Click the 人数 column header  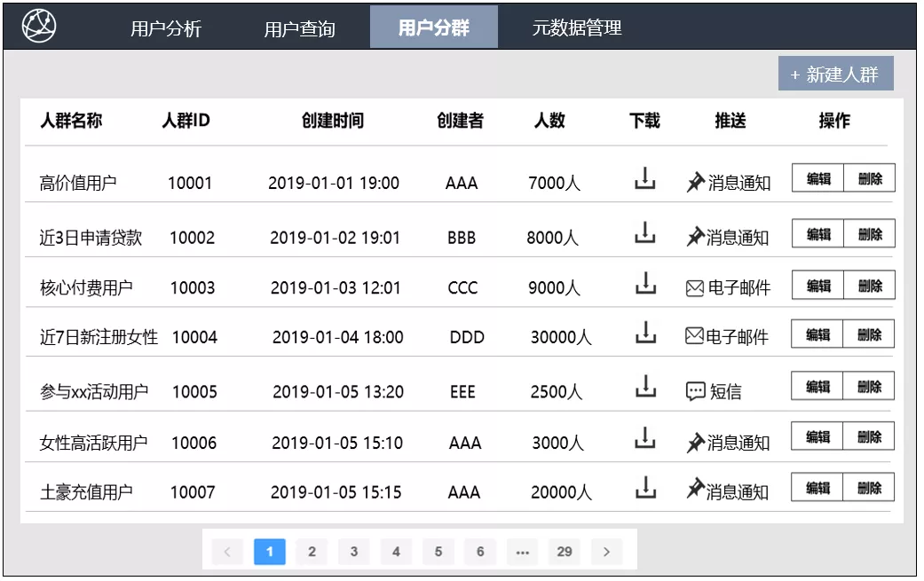[x=549, y=120]
